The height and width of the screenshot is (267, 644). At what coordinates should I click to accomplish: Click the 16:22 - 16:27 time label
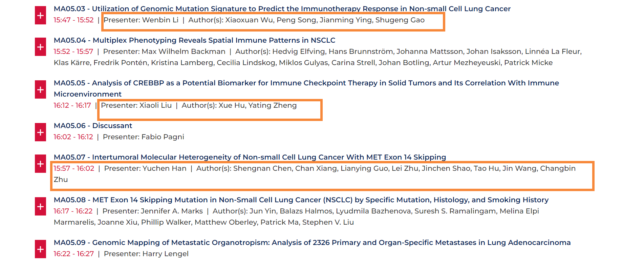(73, 254)
